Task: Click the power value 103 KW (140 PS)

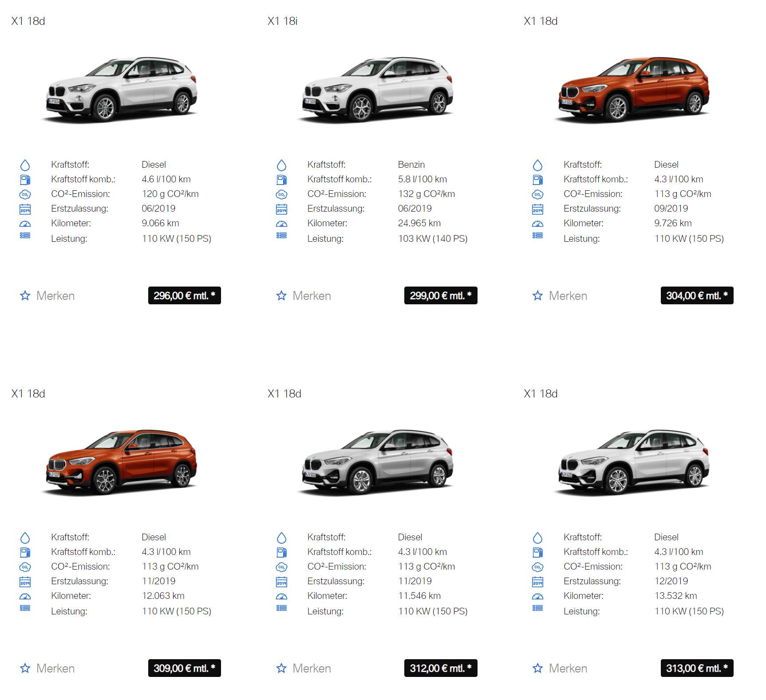Action: (x=433, y=239)
